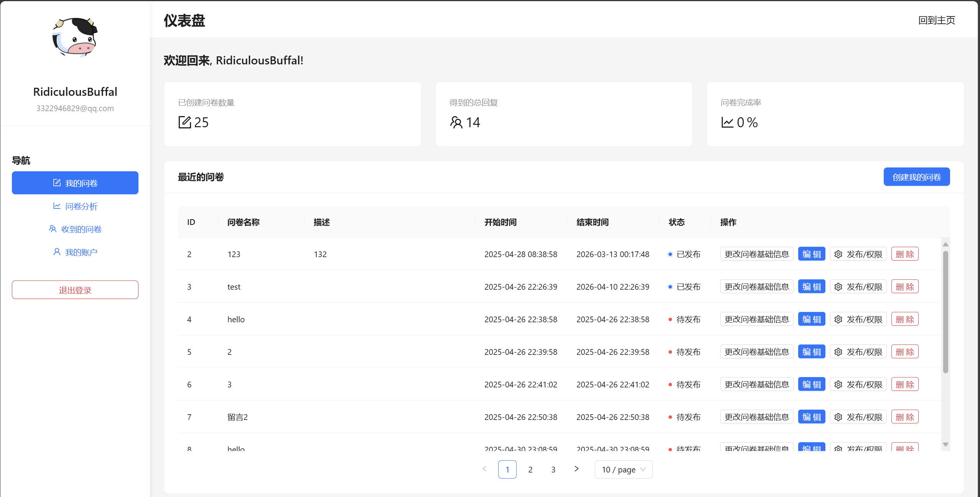The height and width of the screenshot is (497, 980).
Task: Open 我的账户 user page
Action: coord(75,252)
